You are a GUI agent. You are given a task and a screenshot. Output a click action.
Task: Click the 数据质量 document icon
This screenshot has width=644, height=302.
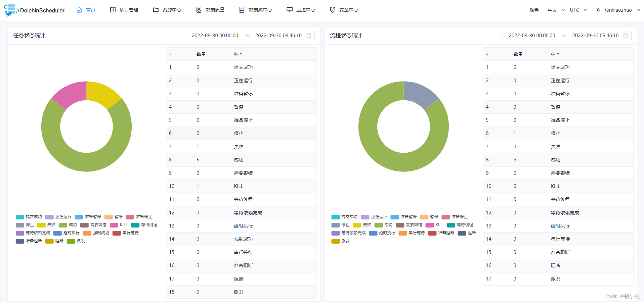pyautogui.click(x=199, y=10)
